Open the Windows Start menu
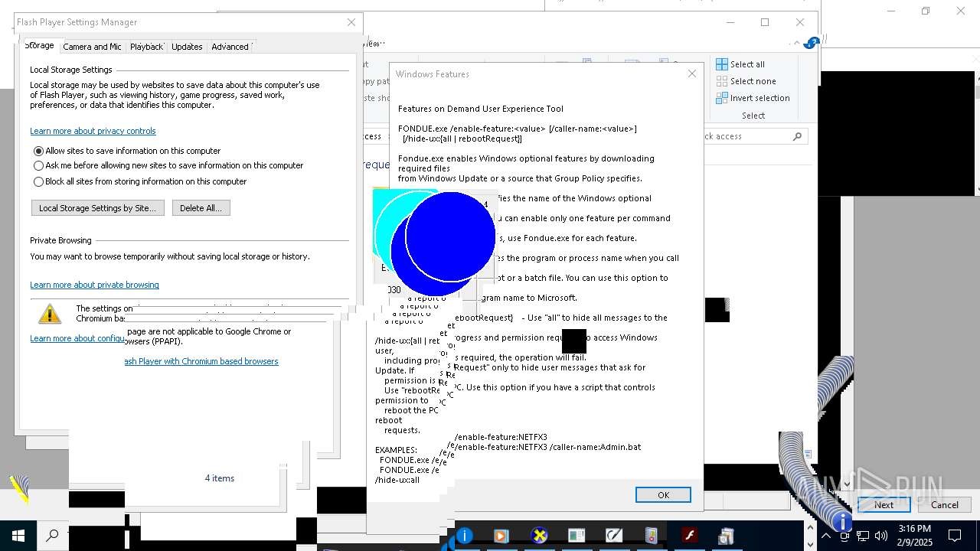Image resolution: width=980 pixels, height=551 pixels. click(18, 536)
